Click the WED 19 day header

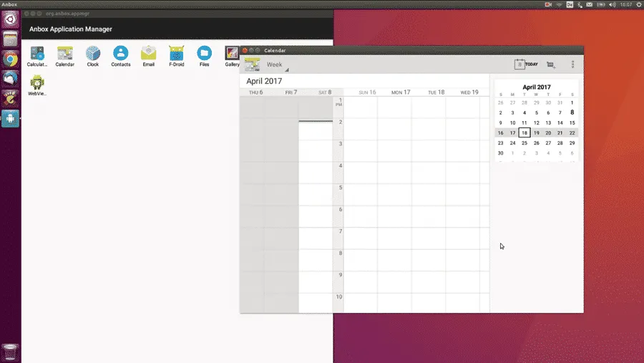[x=469, y=92]
